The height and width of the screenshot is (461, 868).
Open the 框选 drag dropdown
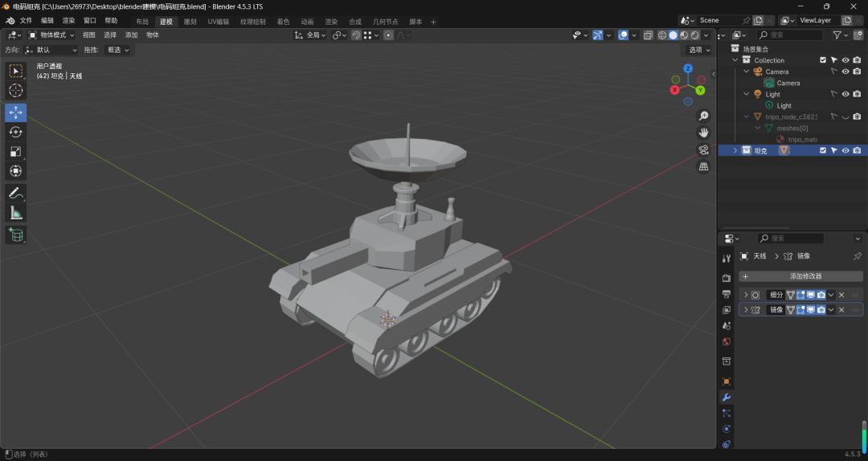(118, 50)
